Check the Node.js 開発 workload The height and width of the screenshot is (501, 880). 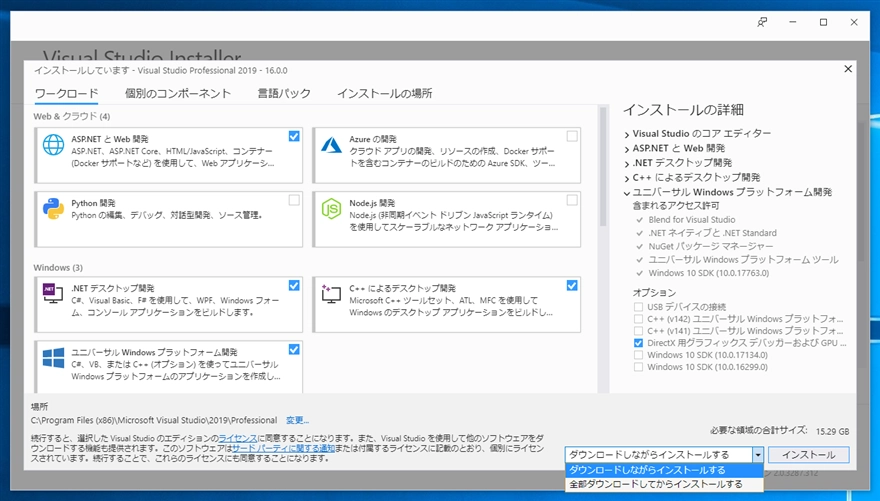pyautogui.click(x=572, y=200)
